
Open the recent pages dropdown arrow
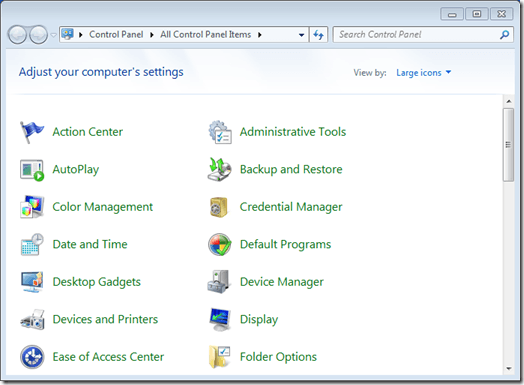pos(53,35)
